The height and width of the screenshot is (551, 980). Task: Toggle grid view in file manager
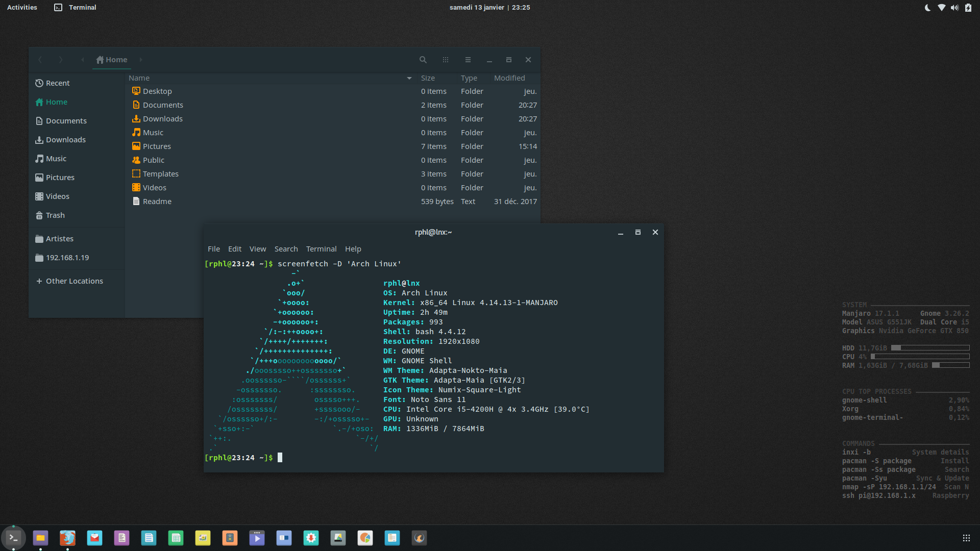pyautogui.click(x=446, y=60)
